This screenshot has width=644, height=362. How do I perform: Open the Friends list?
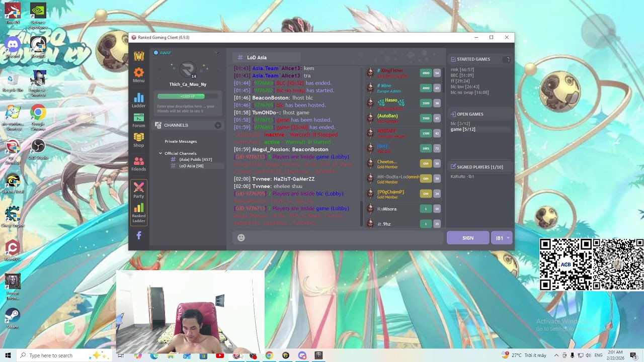pyautogui.click(x=139, y=164)
